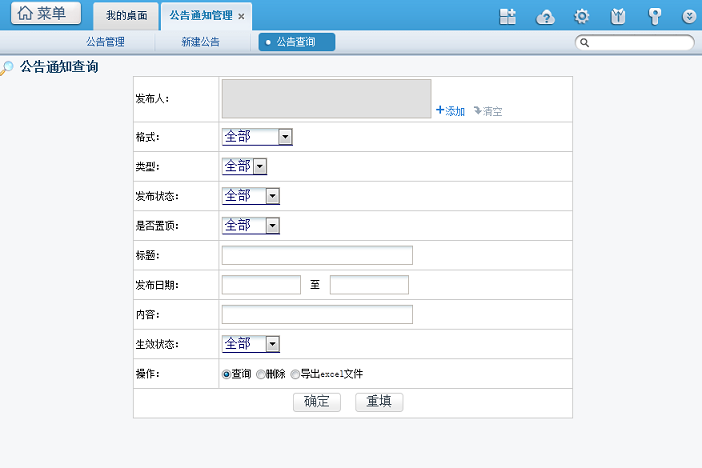
Task: Select the 查询 radio option
Action: (x=226, y=374)
